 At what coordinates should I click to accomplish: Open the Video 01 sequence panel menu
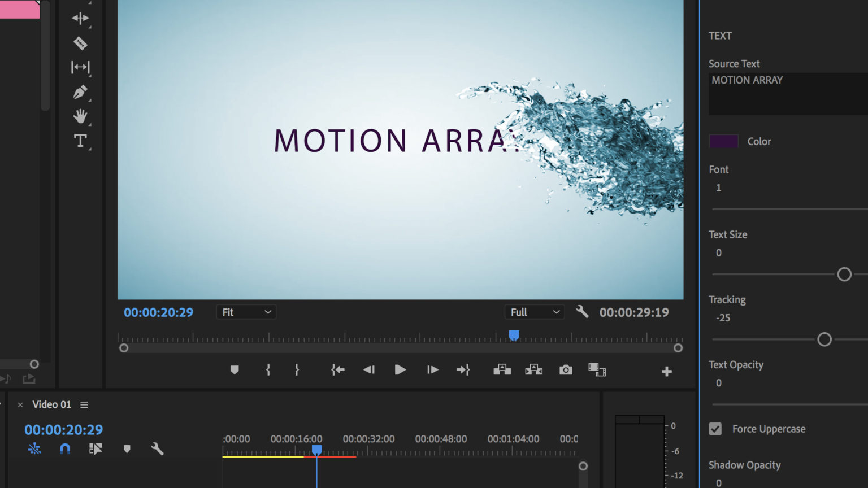click(84, 404)
